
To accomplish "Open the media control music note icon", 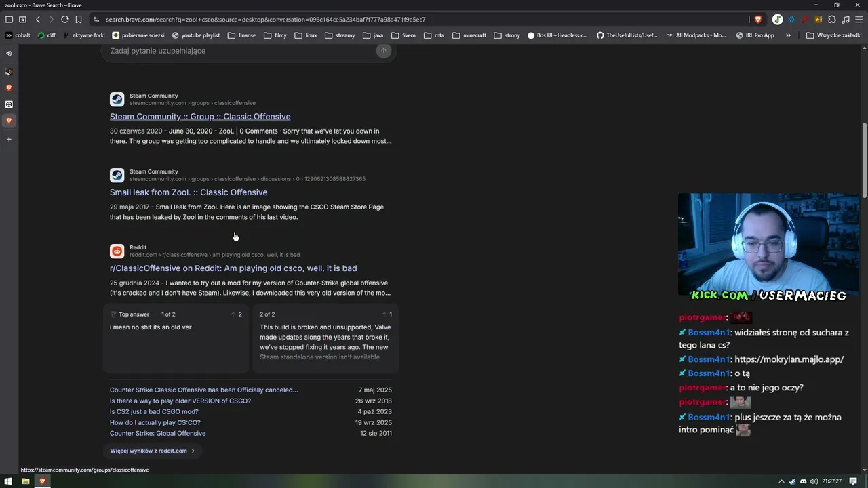I will [846, 20].
